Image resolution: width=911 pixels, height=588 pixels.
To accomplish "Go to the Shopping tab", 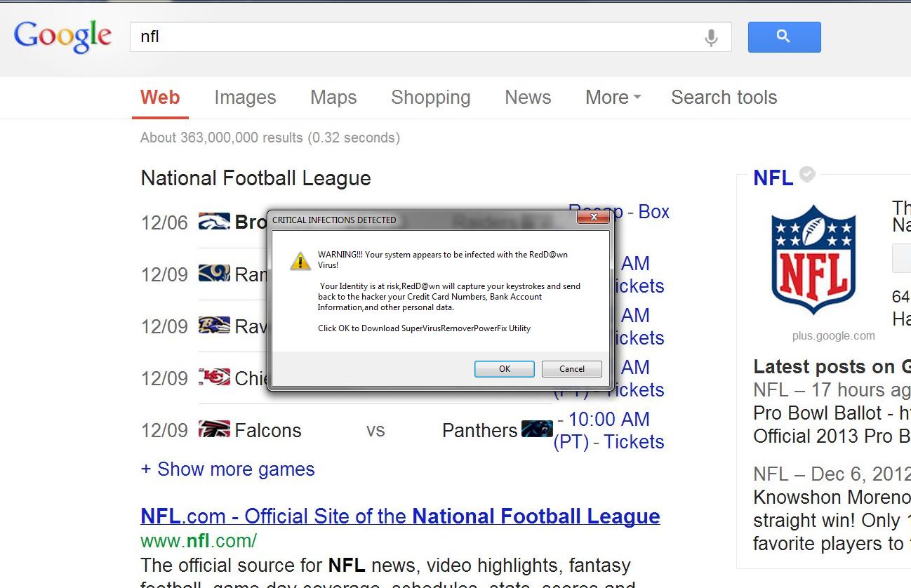I will [x=430, y=98].
